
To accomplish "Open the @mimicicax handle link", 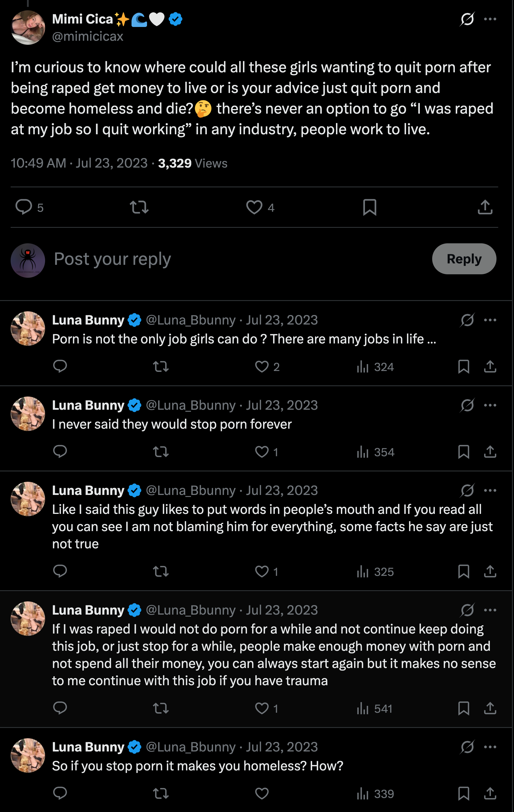I will [88, 36].
